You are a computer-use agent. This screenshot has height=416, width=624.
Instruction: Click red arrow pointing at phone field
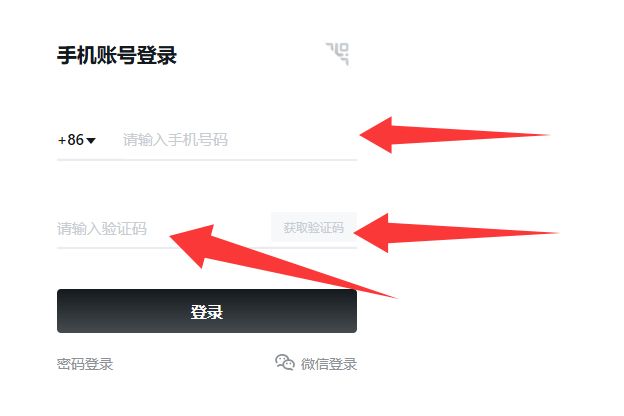pos(454,135)
